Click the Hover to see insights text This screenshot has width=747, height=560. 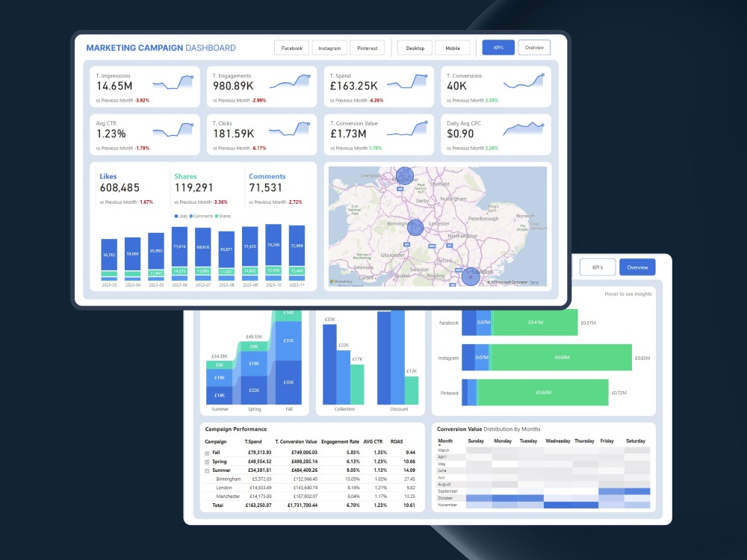pyautogui.click(x=628, y=294)
